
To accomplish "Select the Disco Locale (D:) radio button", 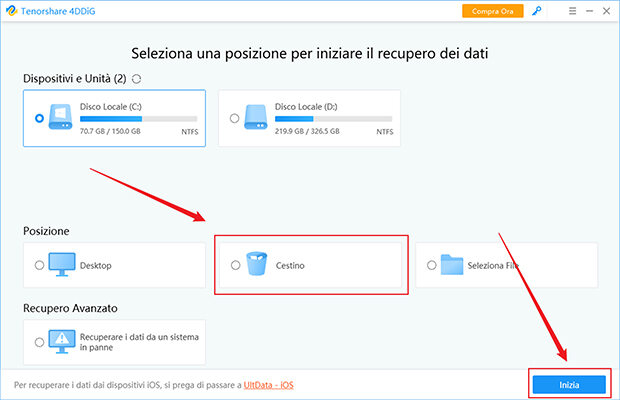I will point(234,118).
